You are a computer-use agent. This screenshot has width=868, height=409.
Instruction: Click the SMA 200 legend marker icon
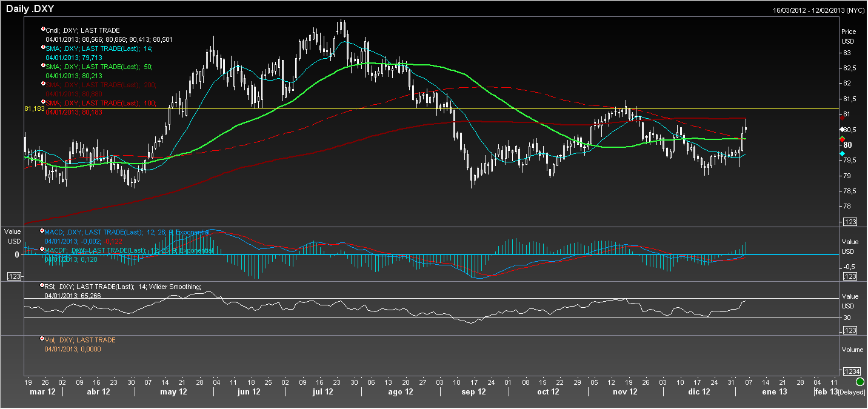[x=43, y=84]
